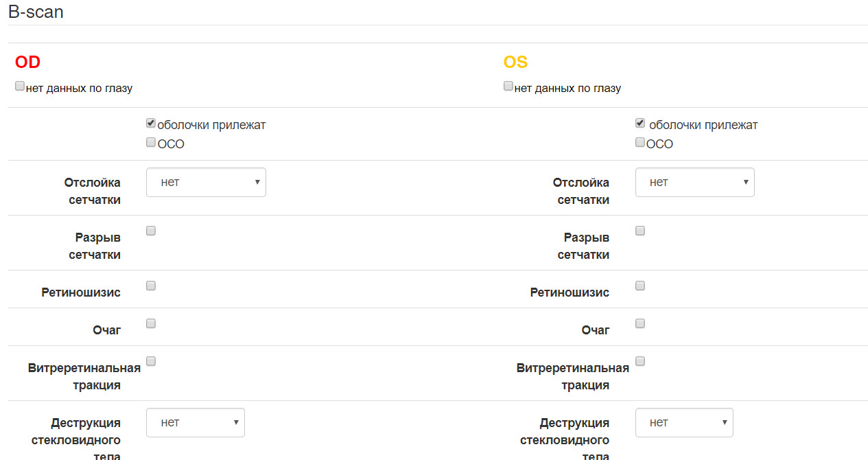Select the 'Очаг' checkbox under OS
868x460 pixels.
click(x=640, y=323)
